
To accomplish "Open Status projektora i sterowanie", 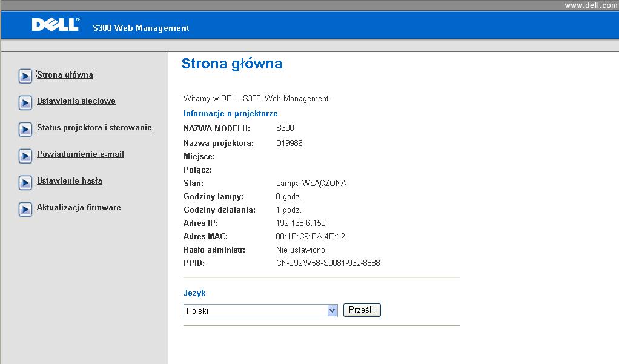I will 94,128.
